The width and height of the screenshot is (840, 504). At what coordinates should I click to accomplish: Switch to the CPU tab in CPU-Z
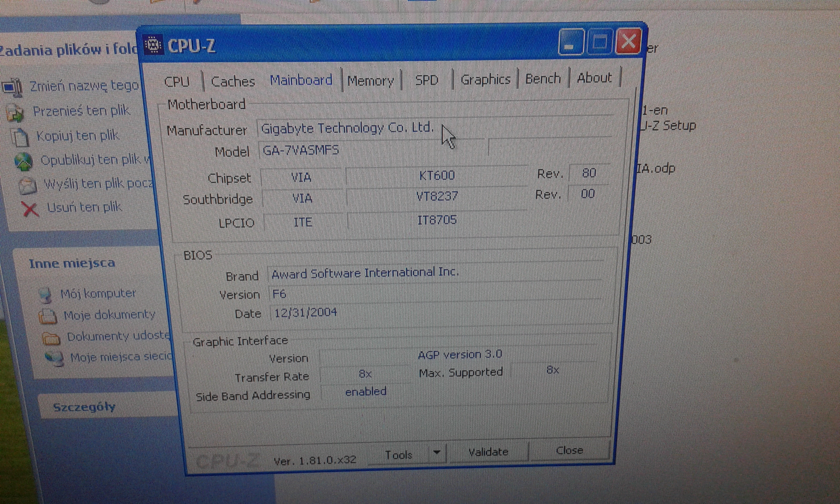[x=177, y=82]
